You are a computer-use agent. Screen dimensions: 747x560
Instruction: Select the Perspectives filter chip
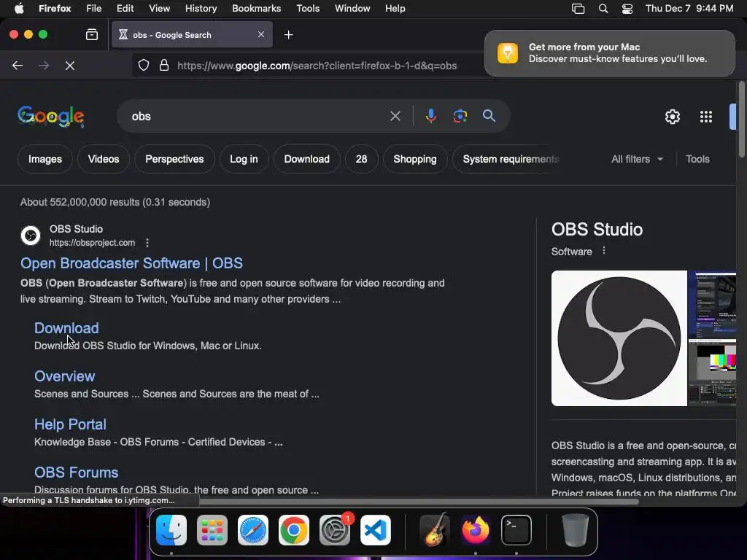174,159
